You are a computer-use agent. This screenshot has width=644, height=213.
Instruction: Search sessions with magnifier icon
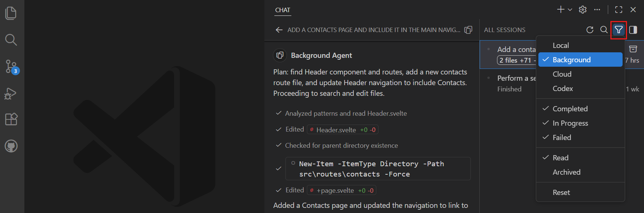tap(604, 29)
